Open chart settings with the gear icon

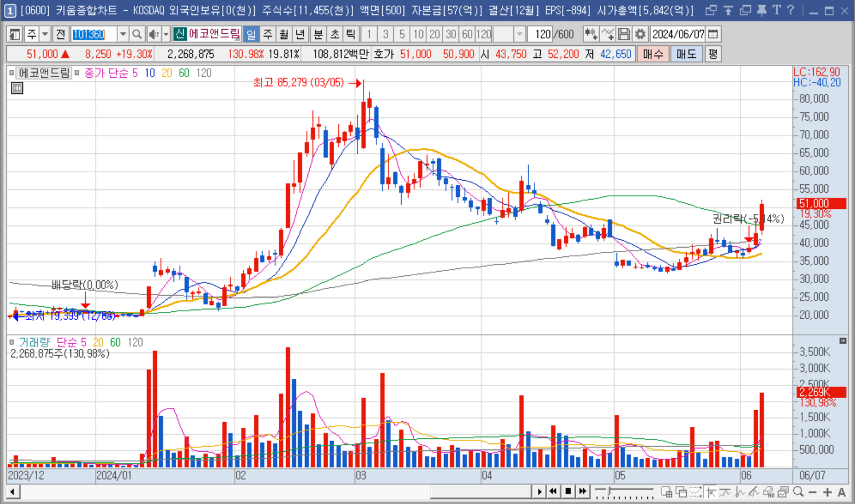(640, 34)
